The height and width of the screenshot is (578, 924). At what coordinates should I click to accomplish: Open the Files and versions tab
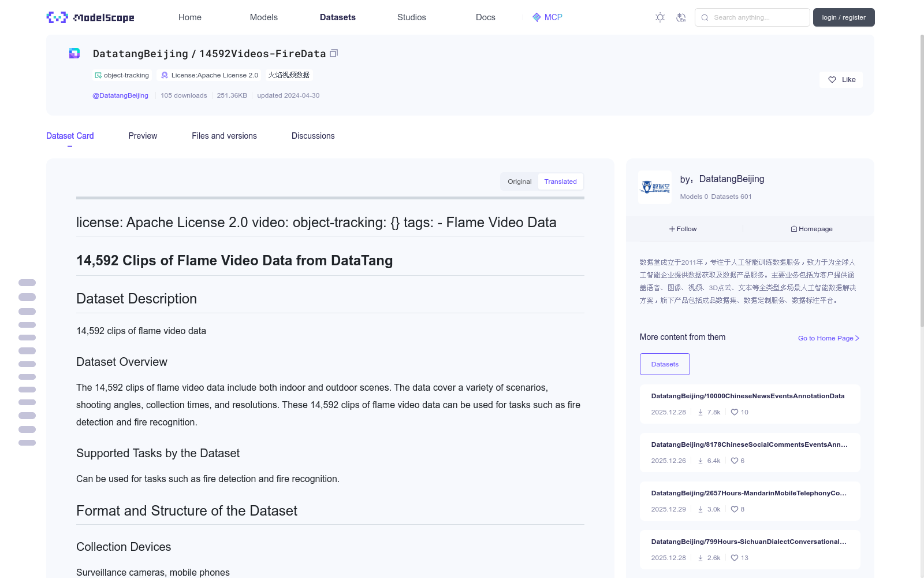[224, 136]
